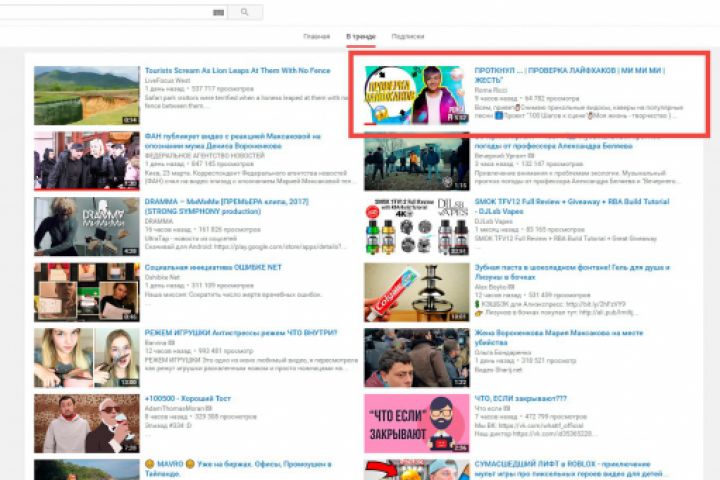The height and width of the screenshot is (480, 720).
Task: Open 'Жена Вороненкова Мария Максакова' video title
Action: click(559, 338)
